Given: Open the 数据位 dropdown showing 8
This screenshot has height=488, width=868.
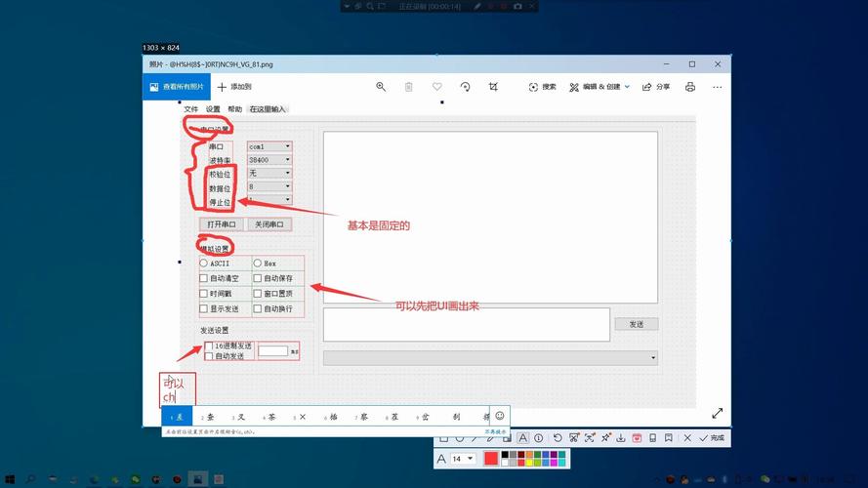Looking at the screenshot, I should point(269,186).
